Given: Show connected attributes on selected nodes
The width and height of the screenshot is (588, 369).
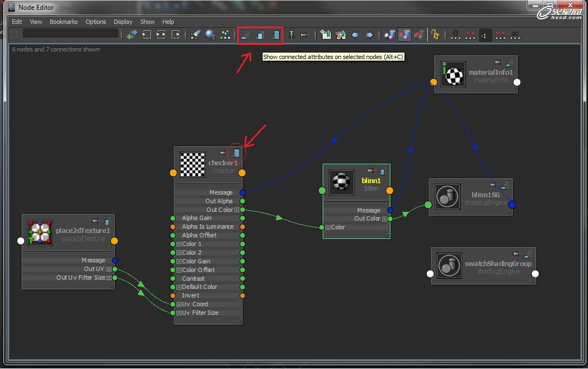Looking at the screenshot, I should tap(260, 35).
